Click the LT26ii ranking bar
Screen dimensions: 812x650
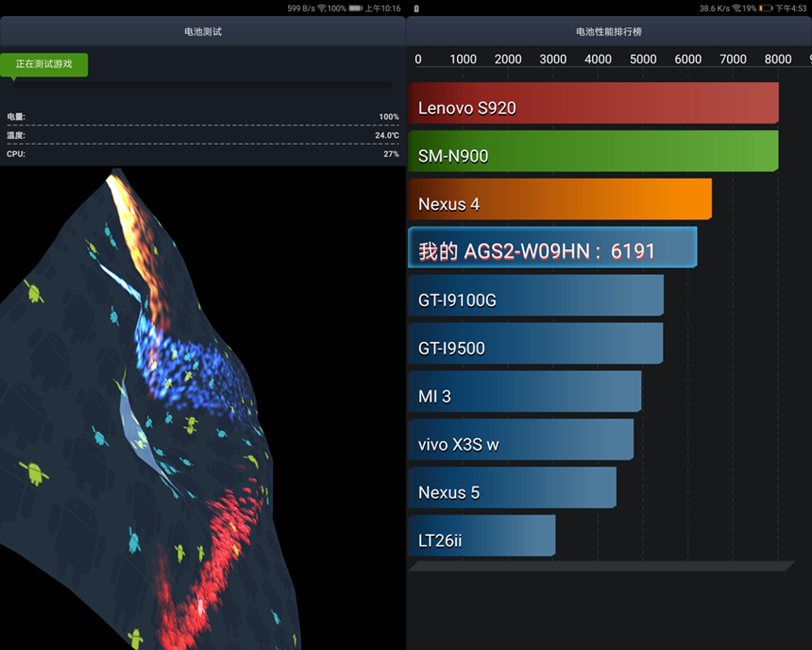[x=481, y=536]
